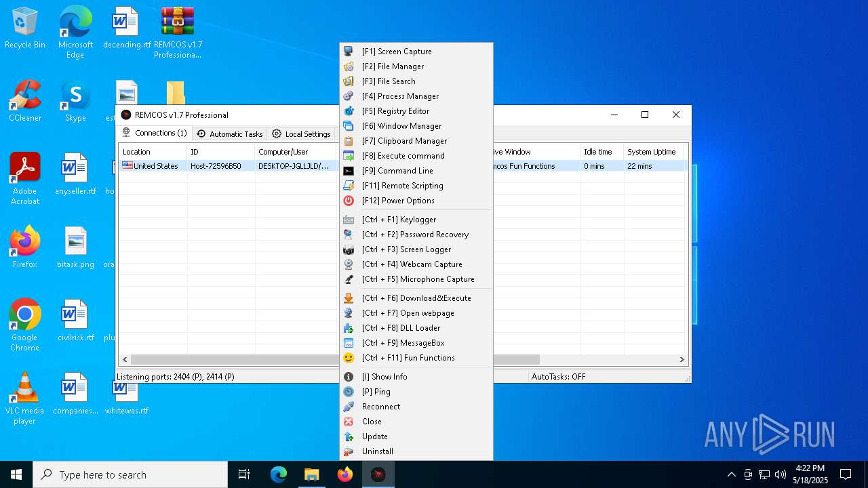Click the Keylogger keyboard icon

point(349,220)
